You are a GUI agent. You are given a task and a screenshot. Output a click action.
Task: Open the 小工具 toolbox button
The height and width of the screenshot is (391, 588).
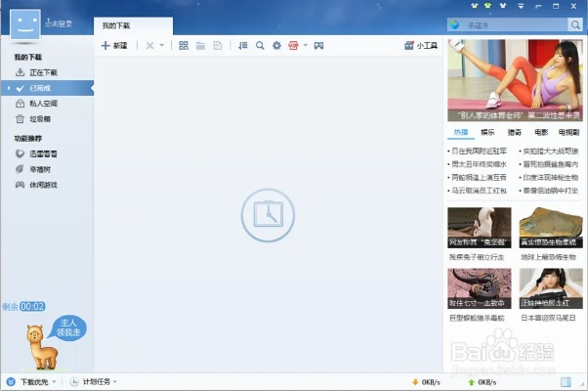421,45
